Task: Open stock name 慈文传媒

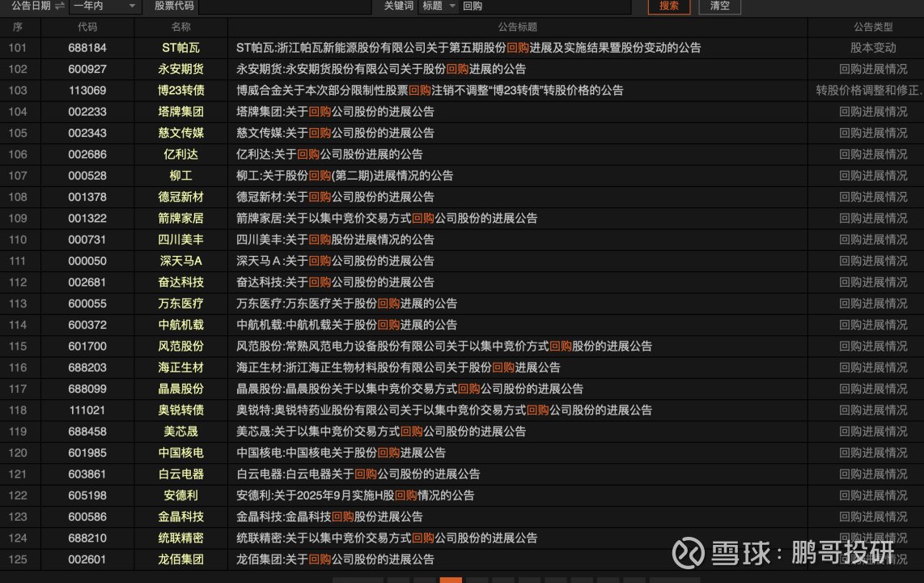Action: point(181,134)
